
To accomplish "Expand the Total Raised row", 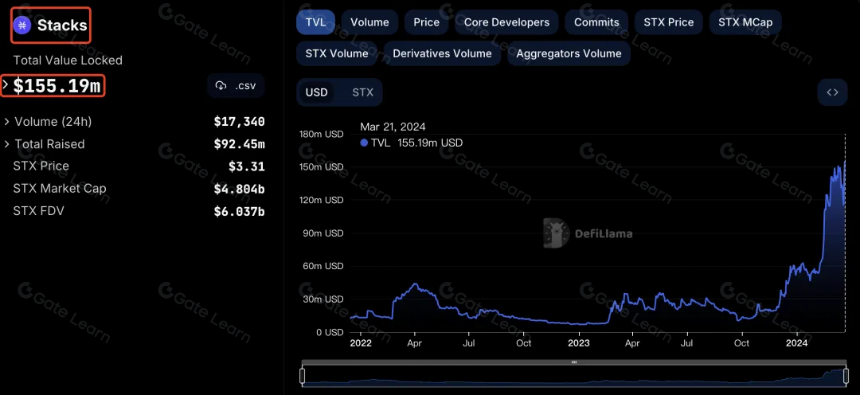I will point(7,144).
